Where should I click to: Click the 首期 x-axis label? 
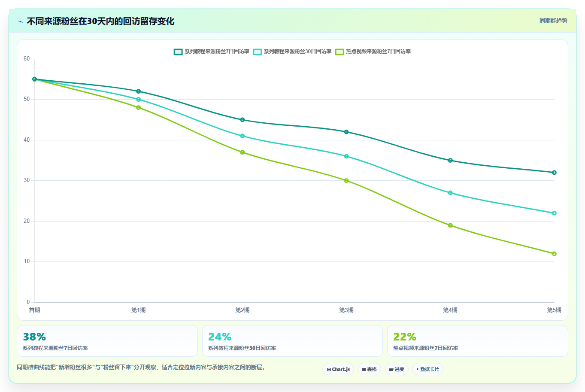point(34,310)
